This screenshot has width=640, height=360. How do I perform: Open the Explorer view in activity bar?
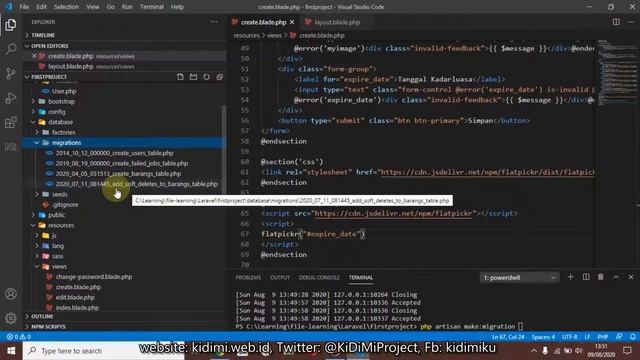(x=11, y=25)
